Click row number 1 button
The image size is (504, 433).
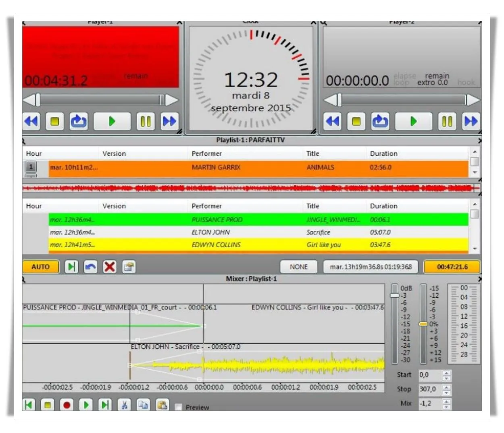[x=31, y=167]
